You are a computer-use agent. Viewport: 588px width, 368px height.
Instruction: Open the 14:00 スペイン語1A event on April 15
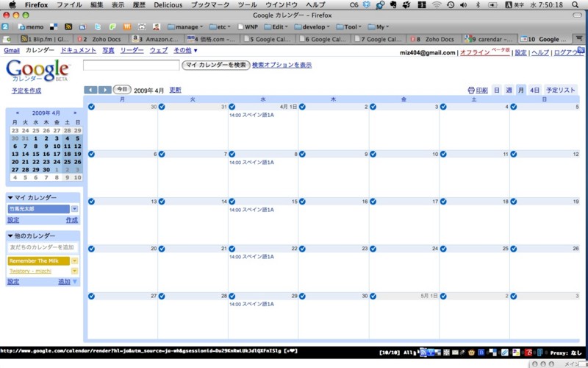[251, 210]
